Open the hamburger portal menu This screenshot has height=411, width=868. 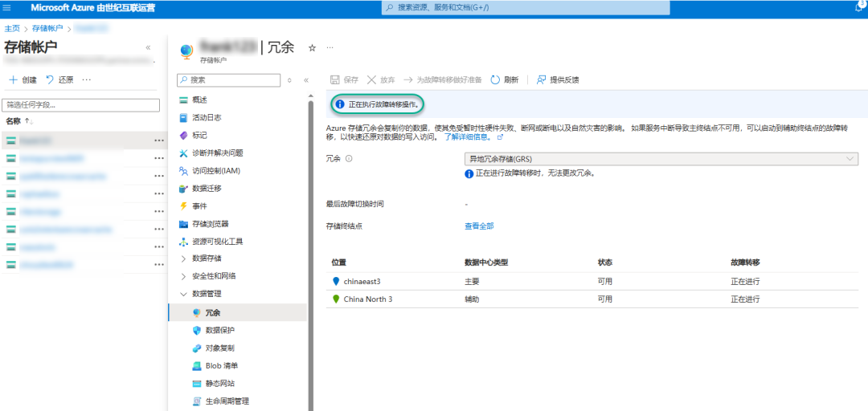6,8
